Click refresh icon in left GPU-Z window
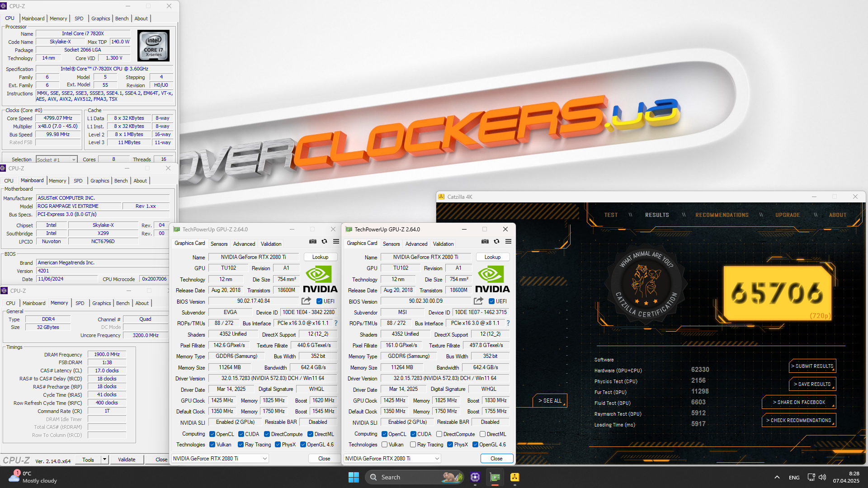The height and width of the screenshot is (488, 868). click(324, 242)
